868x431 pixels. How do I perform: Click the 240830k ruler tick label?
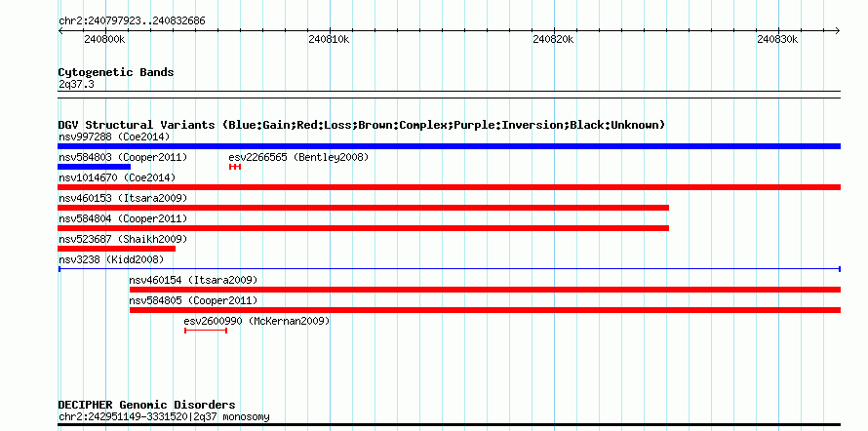pyautogui.click(x=777, y=39)
